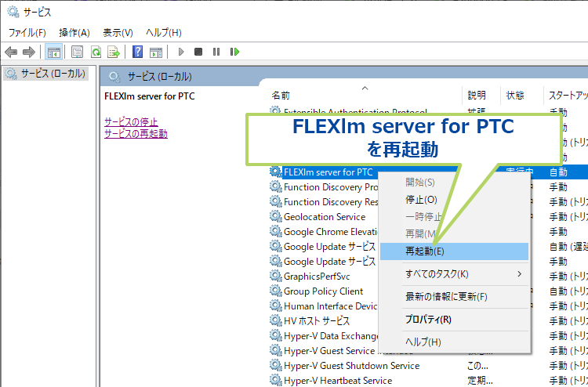This screenshot has height=387, width=588.
Task: Click the Restart Service toolbar icon
Action: click(x=234, y=52)
